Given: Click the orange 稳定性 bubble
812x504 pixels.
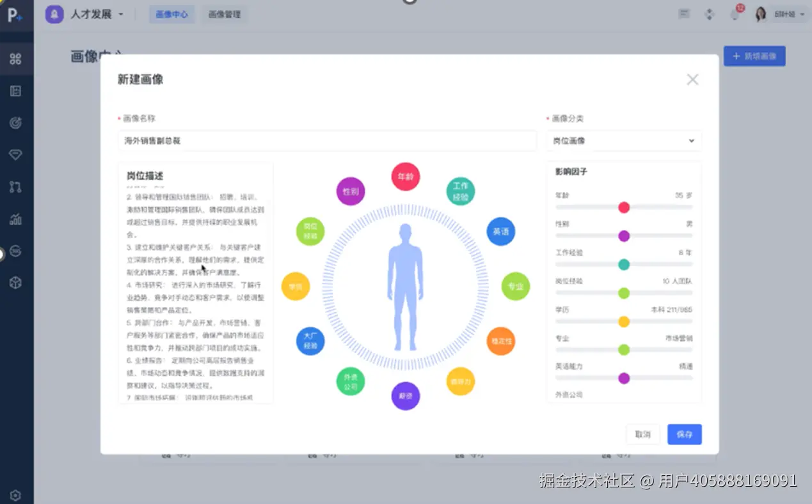Looking at the screenshot, I should 501,342.
